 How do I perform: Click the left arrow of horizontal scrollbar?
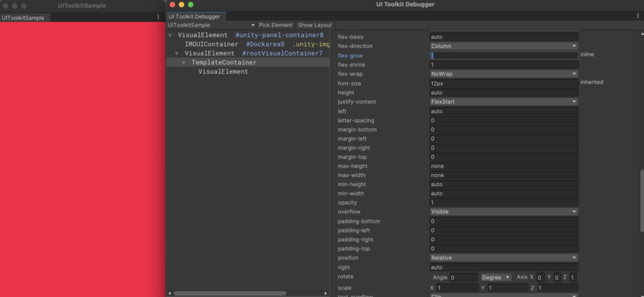pos(169,293)
